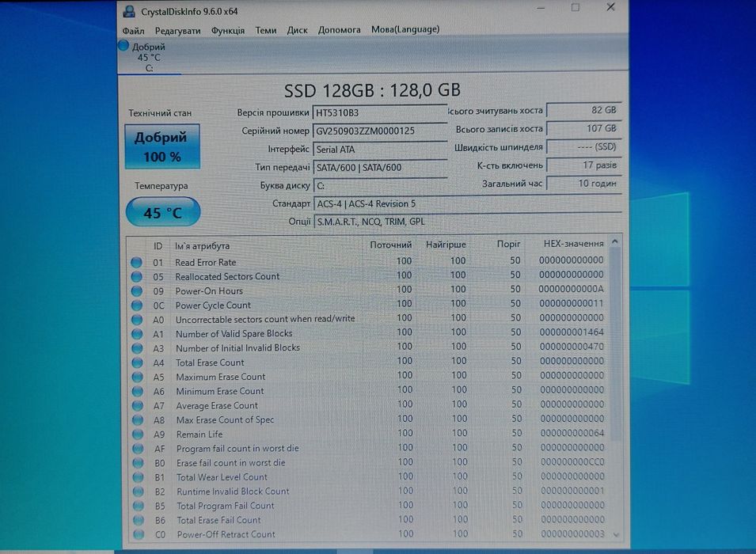Open the Мова(Language) menu

405,29
